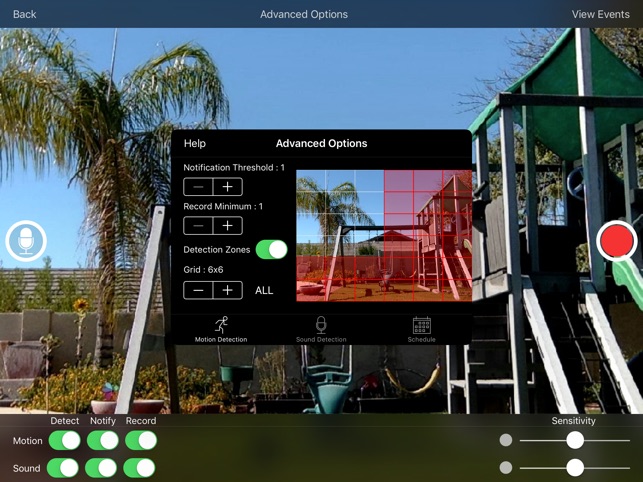
Task: Tap the microphone talk button
Action: point(26,241)
